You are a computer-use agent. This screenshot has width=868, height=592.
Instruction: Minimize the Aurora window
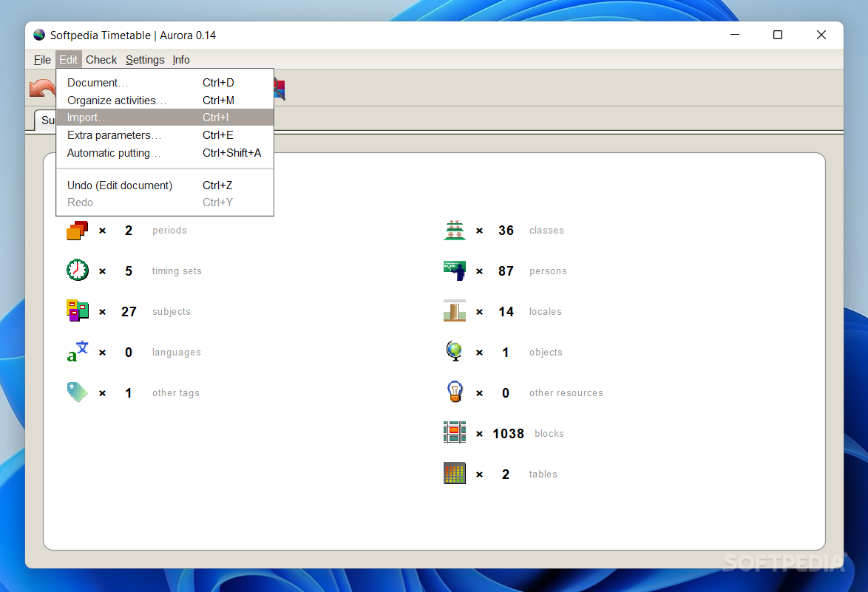(x=735, y=35)
